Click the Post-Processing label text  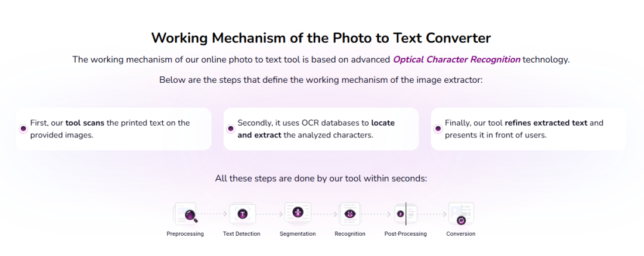coord(405,234)
